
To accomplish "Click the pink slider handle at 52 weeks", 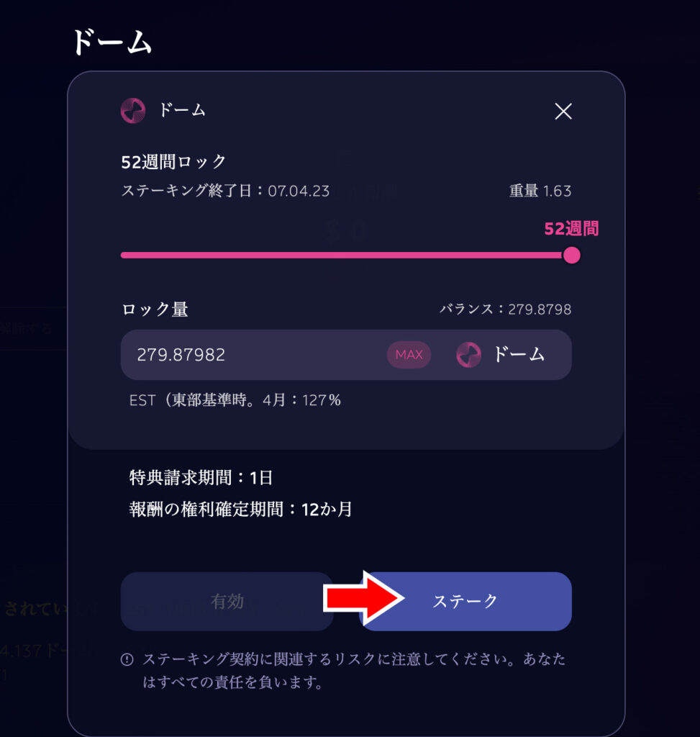I will pyautogui.click(x=571, y=256).
